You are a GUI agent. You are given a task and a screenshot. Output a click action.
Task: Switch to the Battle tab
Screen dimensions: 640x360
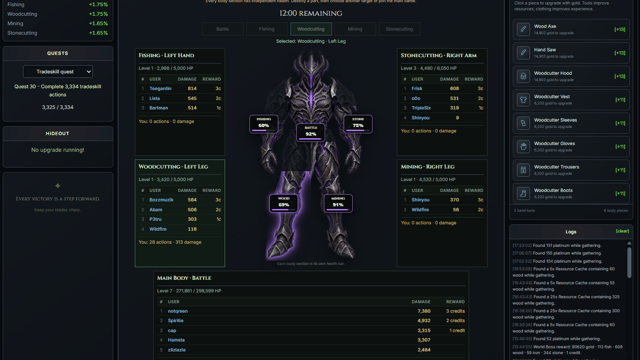[x=222, y=29]
